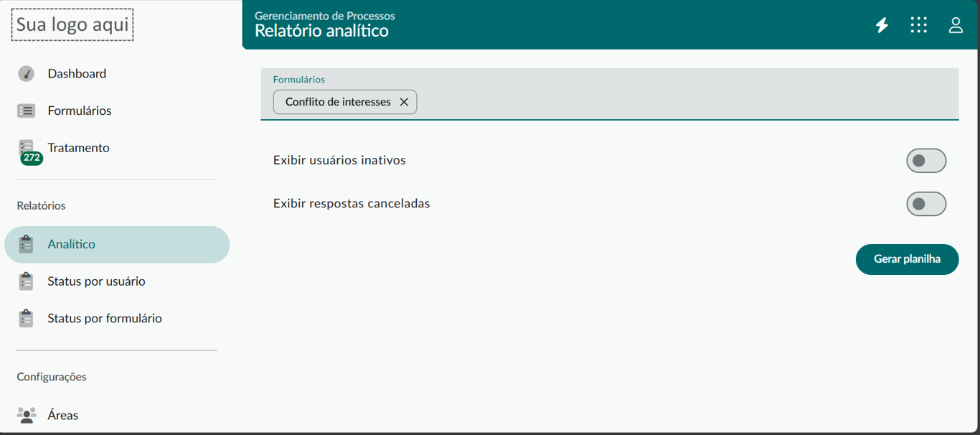Click the Analítico clipboard icon
This screenshot has width=980, height=435.
[x=27, y=244]
